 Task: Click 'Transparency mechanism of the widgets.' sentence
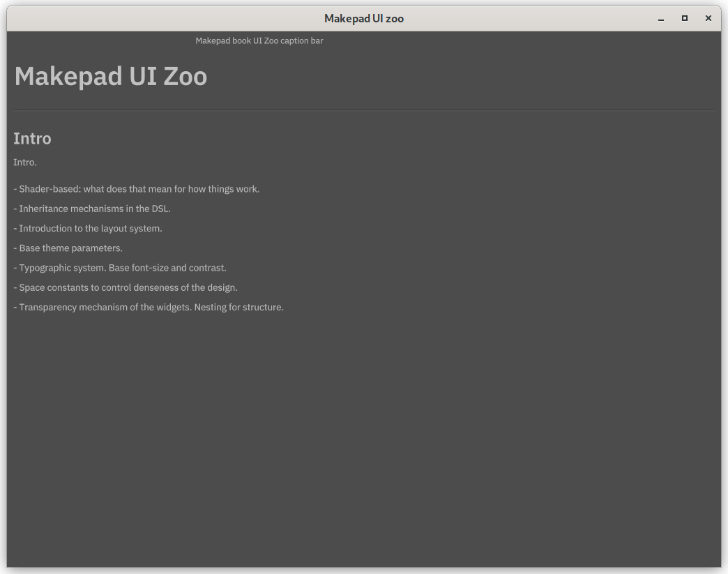coord(105,308)
